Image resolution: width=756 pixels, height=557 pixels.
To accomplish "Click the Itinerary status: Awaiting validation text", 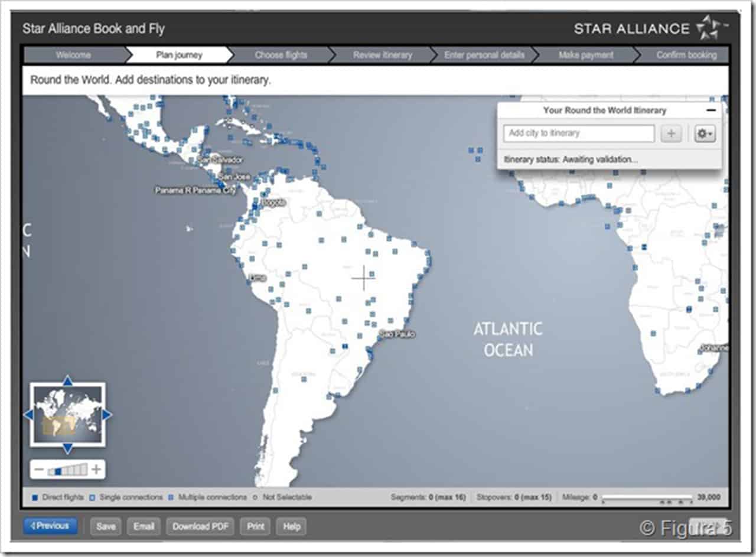I will point(571,159).
